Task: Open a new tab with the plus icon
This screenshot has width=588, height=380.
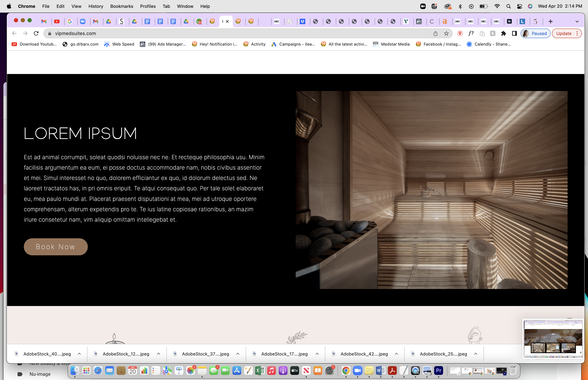Action: [x=550, y=21]
